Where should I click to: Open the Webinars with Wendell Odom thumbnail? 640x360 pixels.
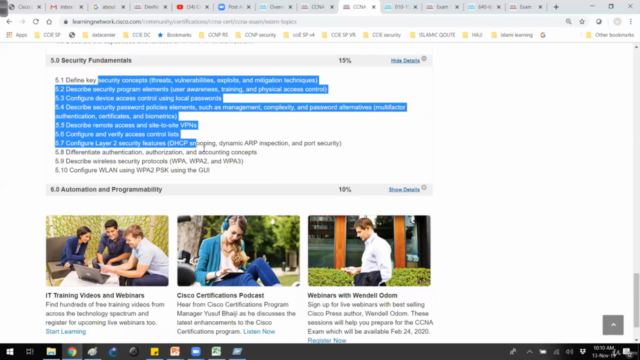(369, 251)
